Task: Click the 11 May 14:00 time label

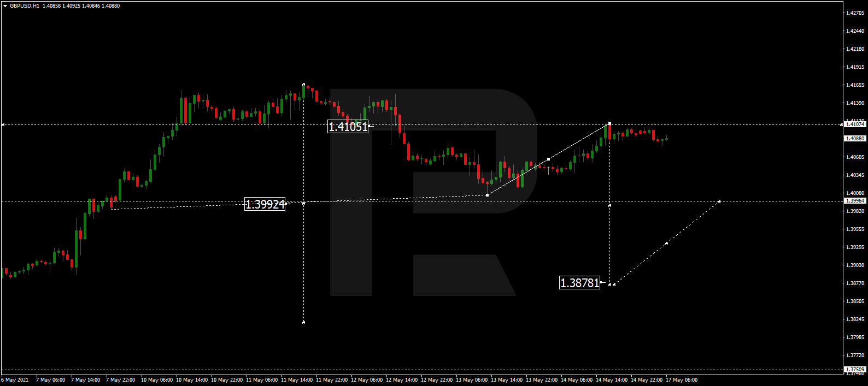Action: pos(297,380)
